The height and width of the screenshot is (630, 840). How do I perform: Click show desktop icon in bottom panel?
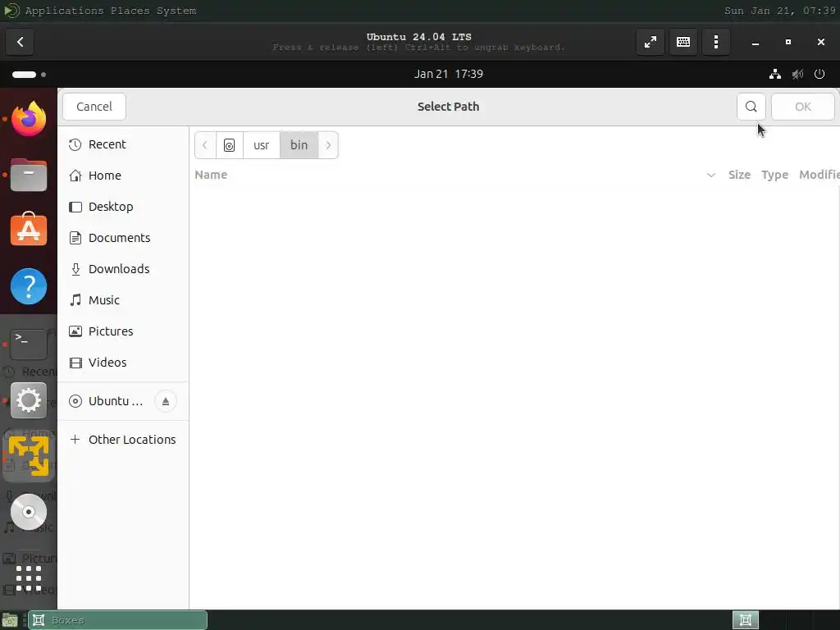10,621
